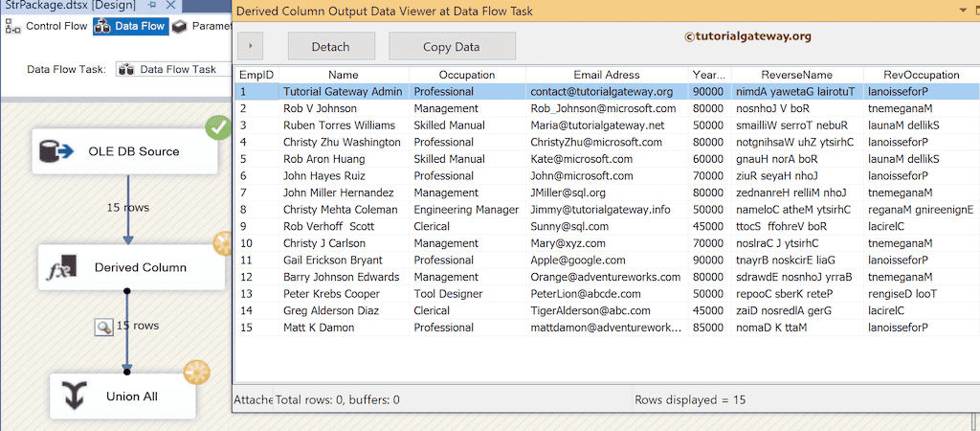Click the data viewer magnifier icon on path
Image resolution: width=980 pixels, height=431 pixels.
pos(103,327)
